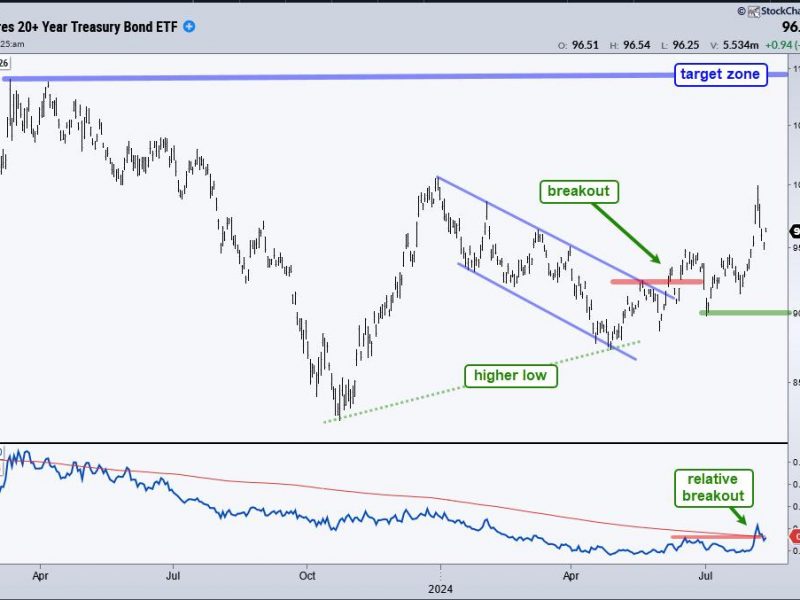This screenshot has height=600, width=800.
Task: Click the blue plus icon beside ETF title
Action: 189,27
